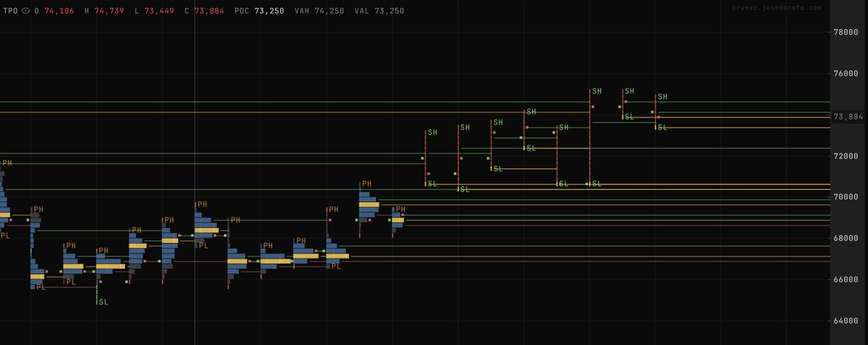
Task: Click the VAL value in the header
Action: (x=389, y=11)
